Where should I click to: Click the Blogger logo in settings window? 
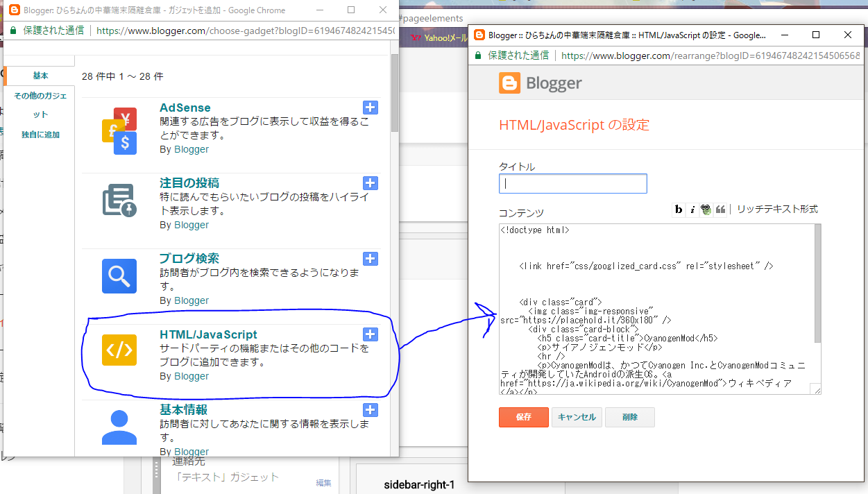(x=541, y=83)
